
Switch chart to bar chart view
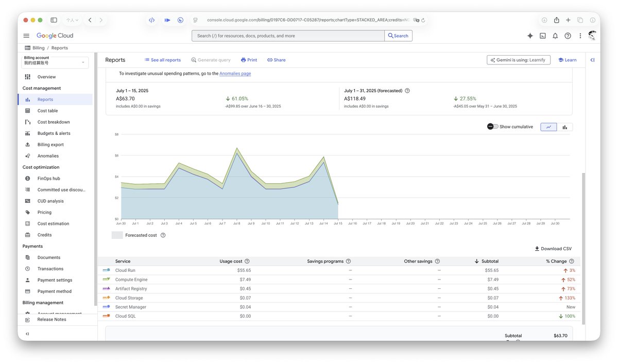(564, 127)
